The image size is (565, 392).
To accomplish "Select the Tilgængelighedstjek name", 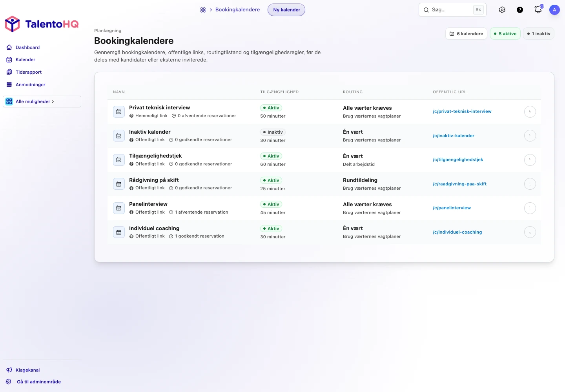I will (155, 156).
